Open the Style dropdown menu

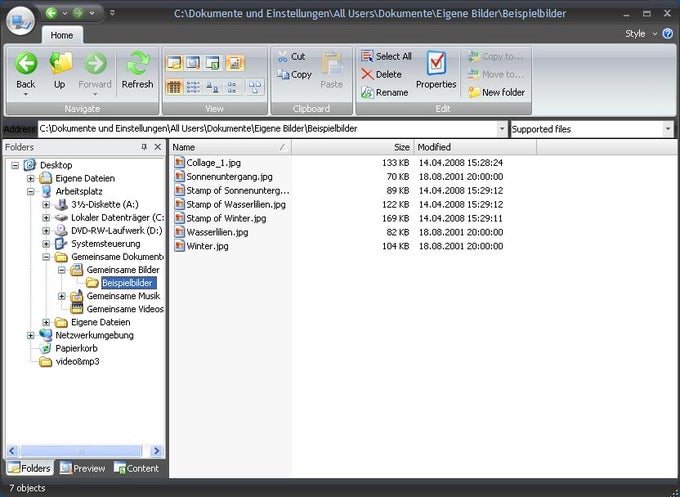click(641, 33)
